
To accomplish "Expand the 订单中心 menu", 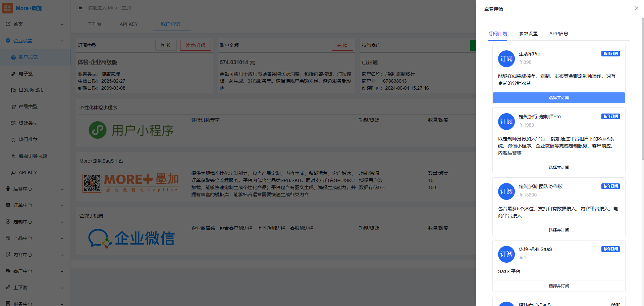I will (35, 205).
